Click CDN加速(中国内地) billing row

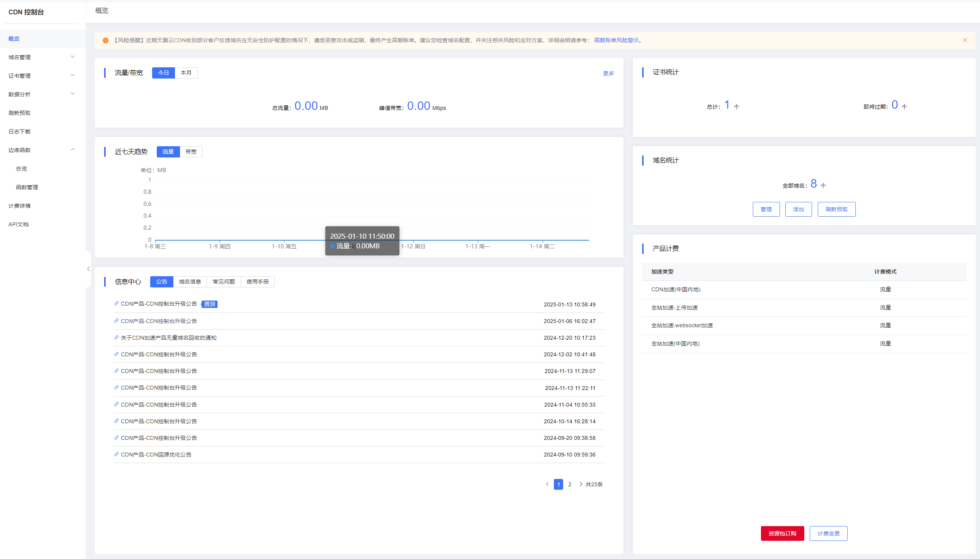(x=804, y=290)
